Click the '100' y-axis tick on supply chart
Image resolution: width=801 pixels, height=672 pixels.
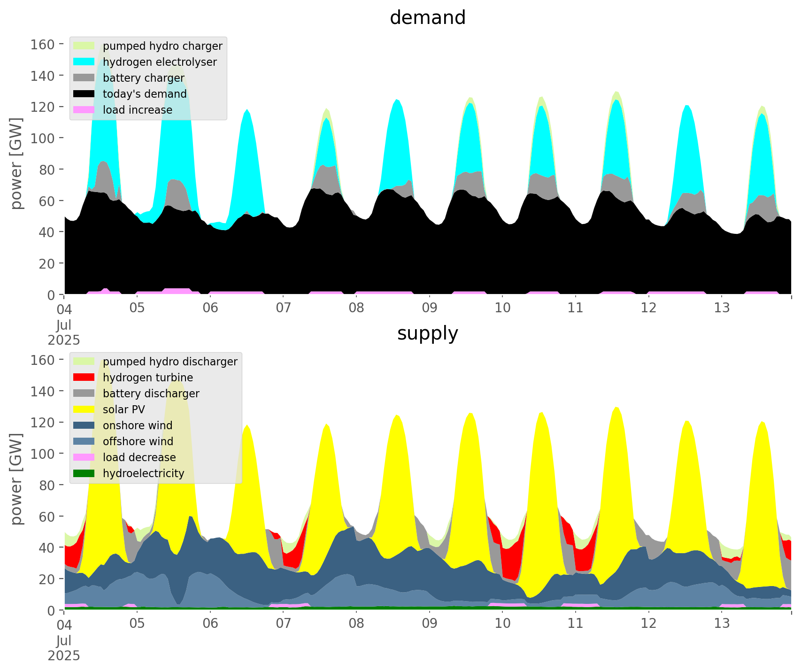coord(44,454)
